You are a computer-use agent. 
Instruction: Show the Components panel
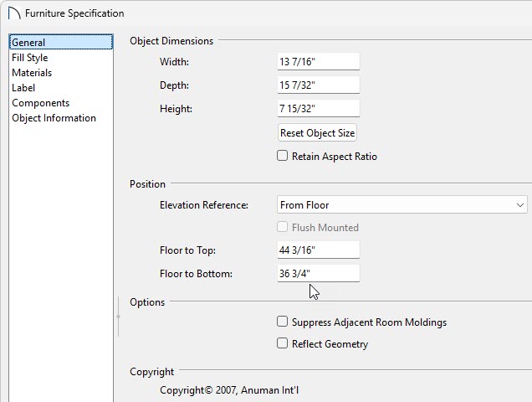click(41, 103)
